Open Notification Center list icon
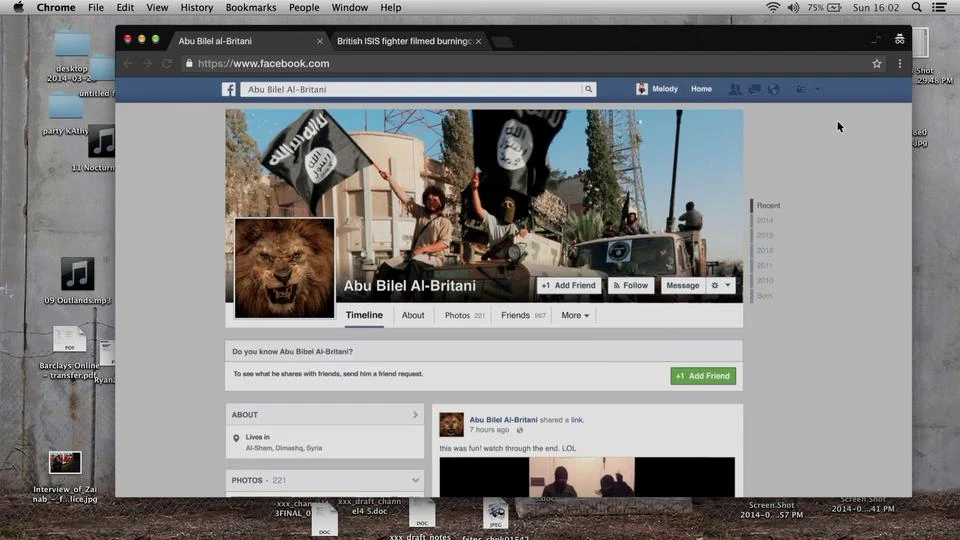Image resolution: width=960 pixels, height=540 pixels. pyautogui.click(x=939, y=7)
